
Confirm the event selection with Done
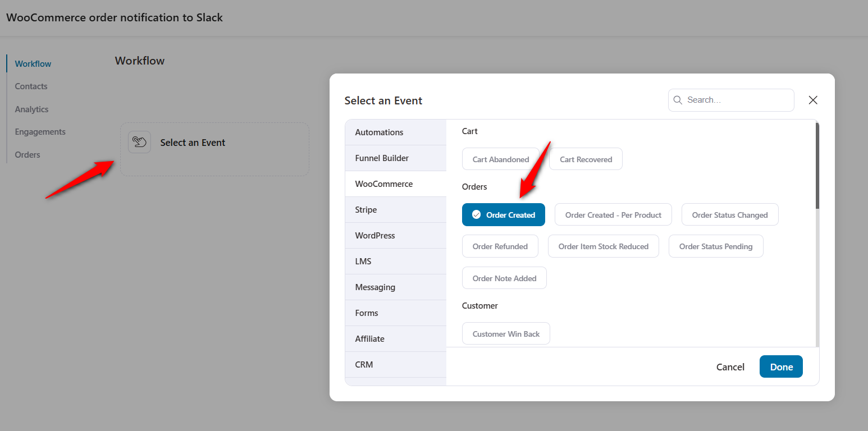tap(781, 366)
